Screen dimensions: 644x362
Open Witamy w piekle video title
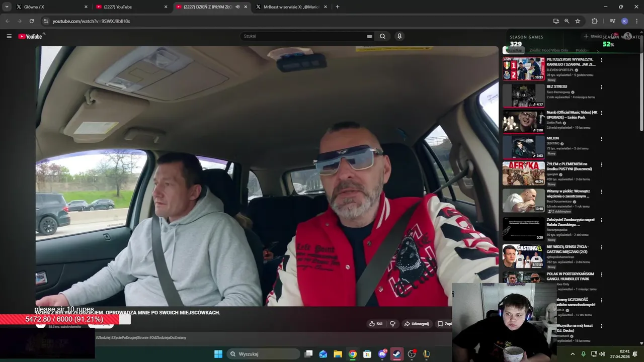tap(568, 194)
